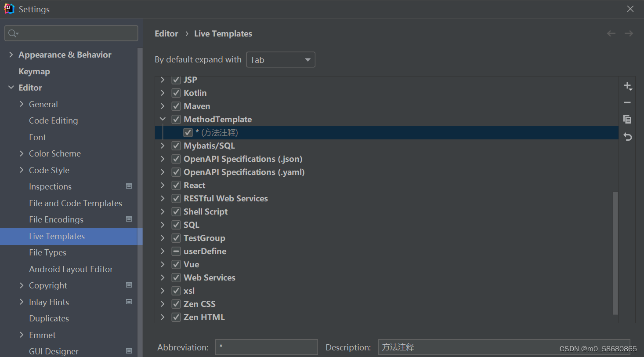Expand the Zen CSS template group

click(x=163, y=304)
